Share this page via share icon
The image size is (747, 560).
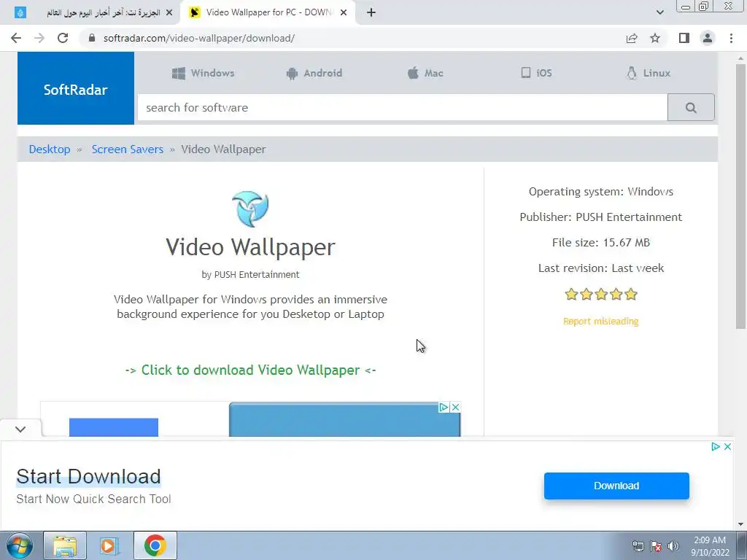[632, 38]
